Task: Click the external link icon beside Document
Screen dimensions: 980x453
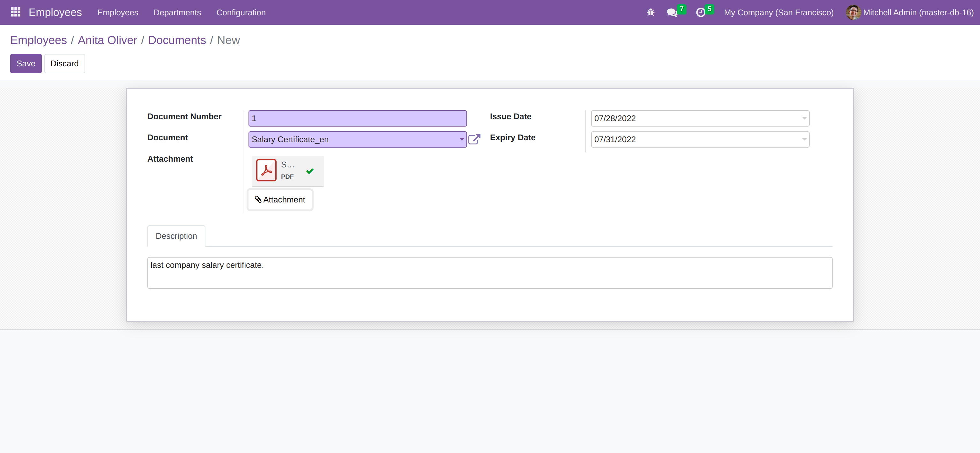Action: [x=474, y=139]
